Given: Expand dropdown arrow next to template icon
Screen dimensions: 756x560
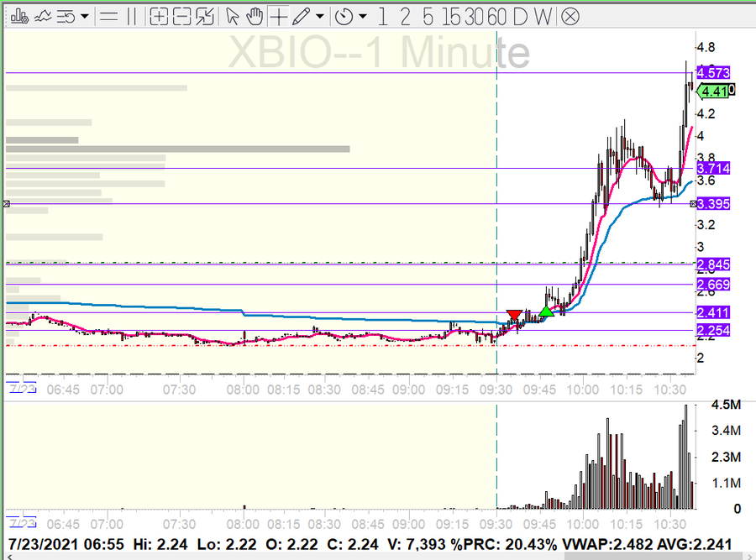Looking at the screenshot, I should [84, 17].
